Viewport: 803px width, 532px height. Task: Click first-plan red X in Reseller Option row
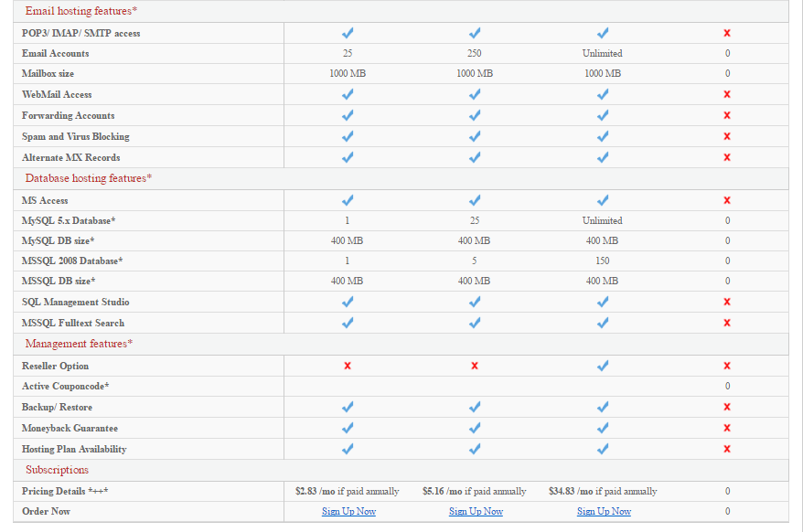348,366
